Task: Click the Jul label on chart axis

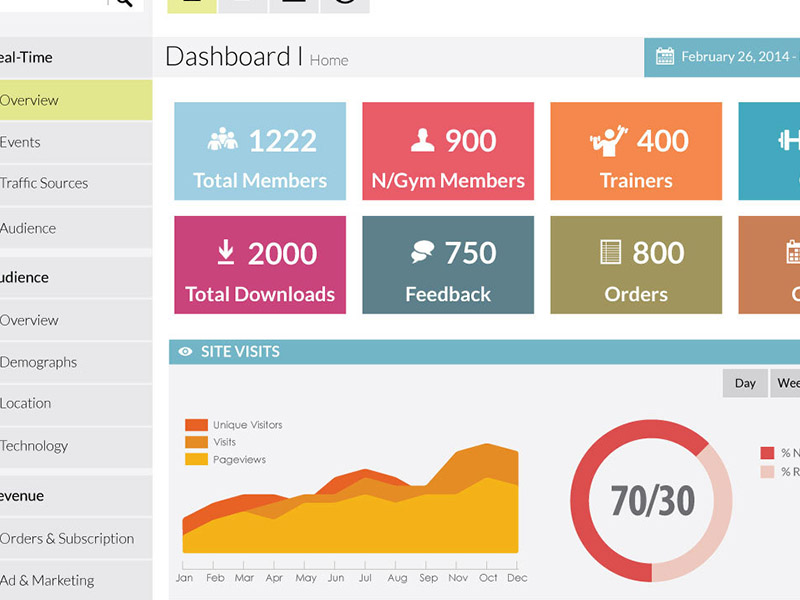Action: click(365, 578)
